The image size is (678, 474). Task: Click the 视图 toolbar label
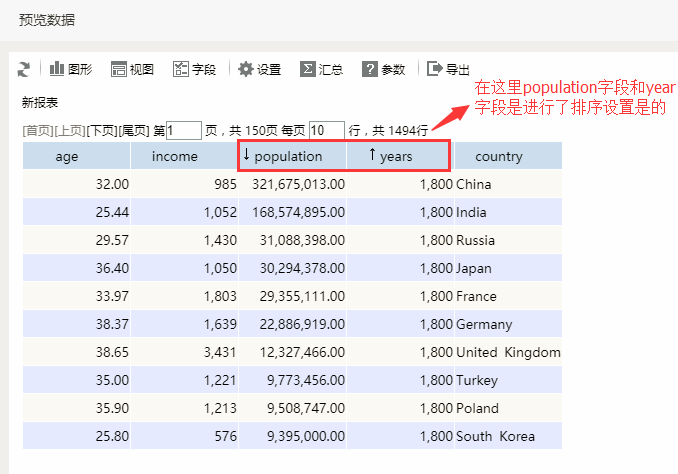pos(142,69)
